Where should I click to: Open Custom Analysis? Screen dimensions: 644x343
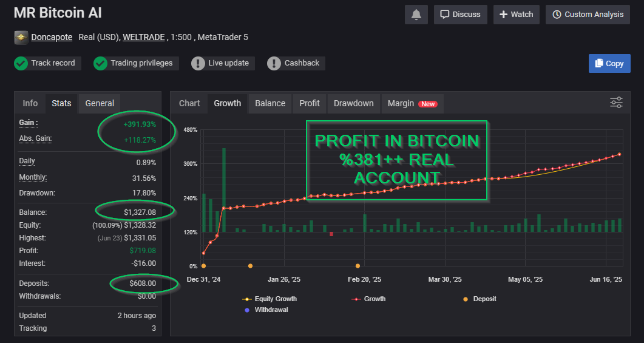point(588,15)
